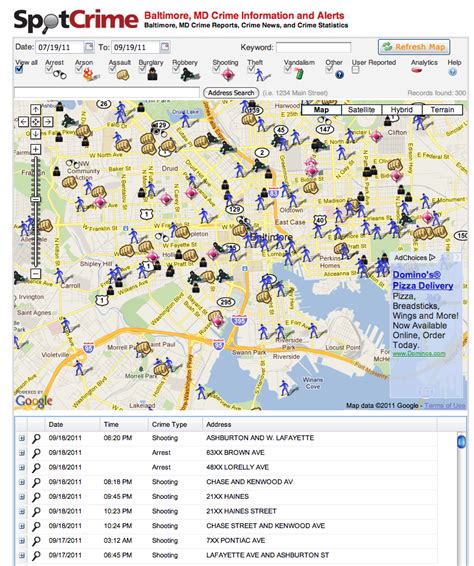This screenshot has height=566, width=474.
Task: Click the Theft running figure icon
Action: 261,75
